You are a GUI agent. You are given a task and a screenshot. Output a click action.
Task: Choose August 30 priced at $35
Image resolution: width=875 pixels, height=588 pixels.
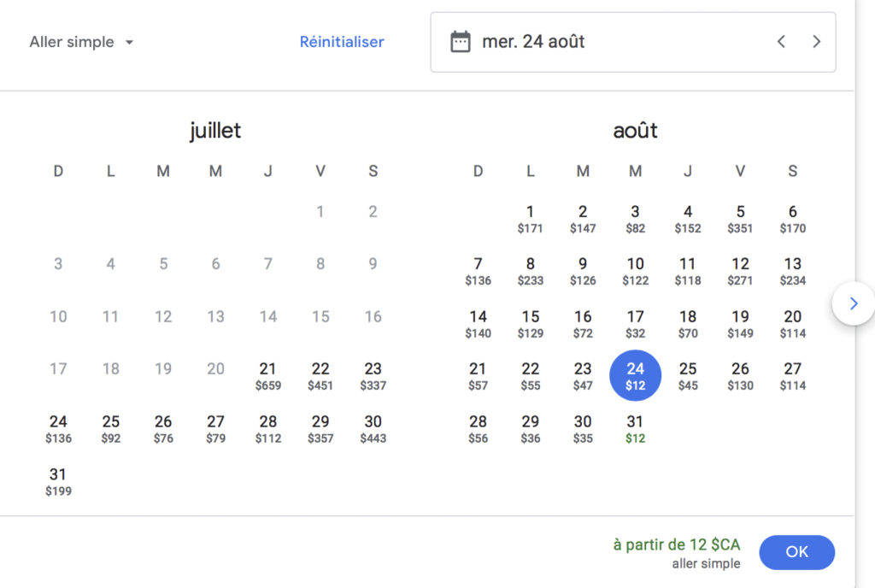tap(583, 429)
